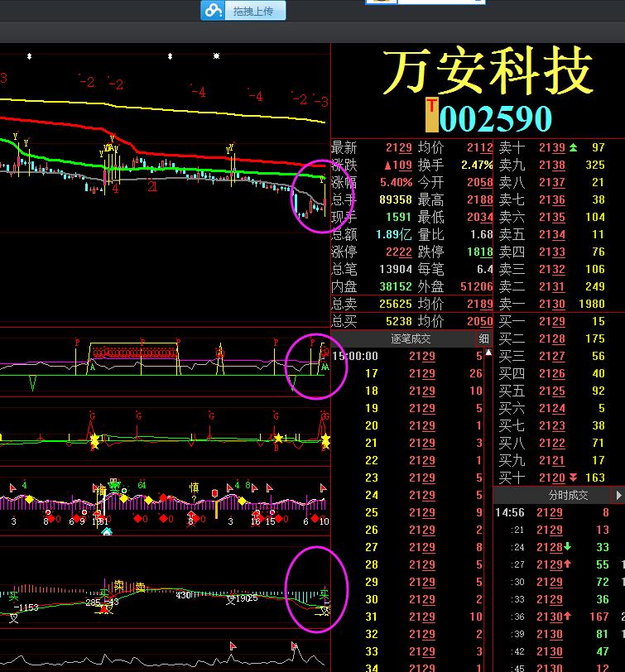Click the 涨停 price 2222

[x=399, y=252]
